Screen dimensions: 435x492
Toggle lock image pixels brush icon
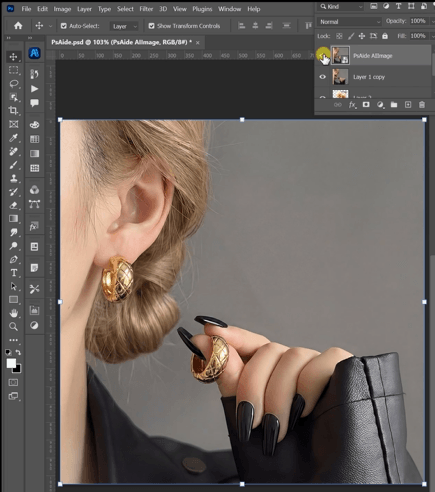click(351, 36)
